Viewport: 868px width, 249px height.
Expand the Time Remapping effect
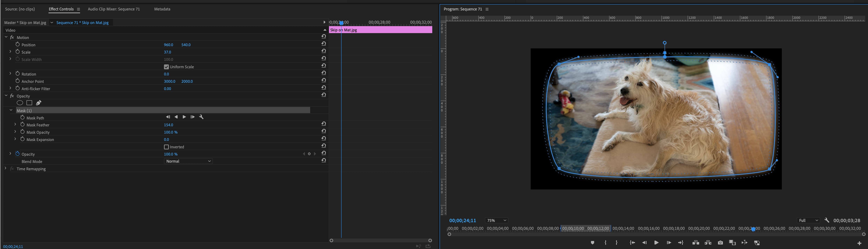tap(5, 168)
